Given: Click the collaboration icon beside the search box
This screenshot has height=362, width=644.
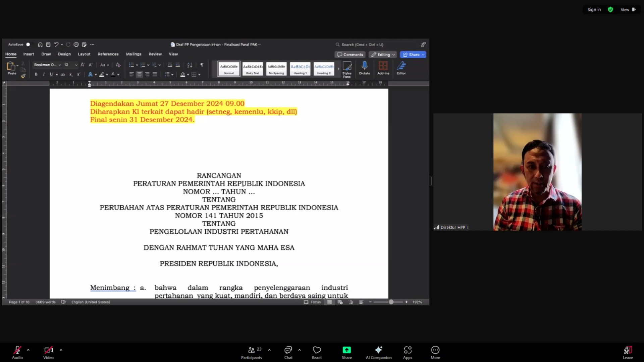Looking at the screenshot, I should [x=423, y=44].
